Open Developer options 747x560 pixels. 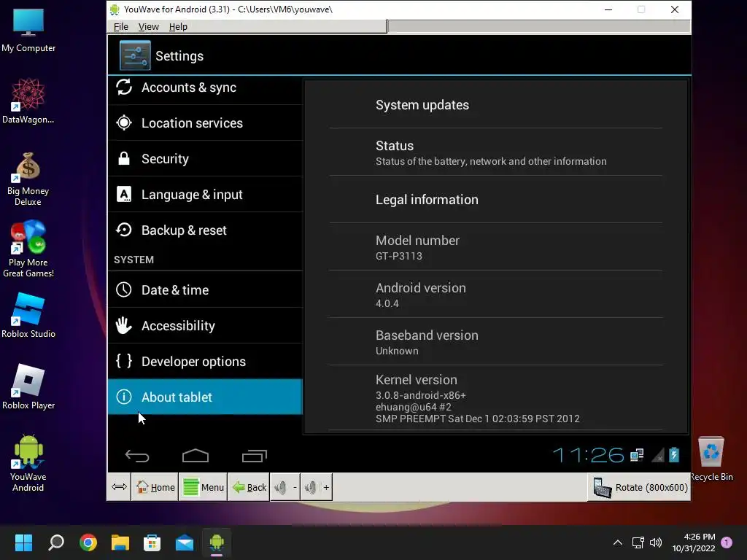click(x=205, y=362)
